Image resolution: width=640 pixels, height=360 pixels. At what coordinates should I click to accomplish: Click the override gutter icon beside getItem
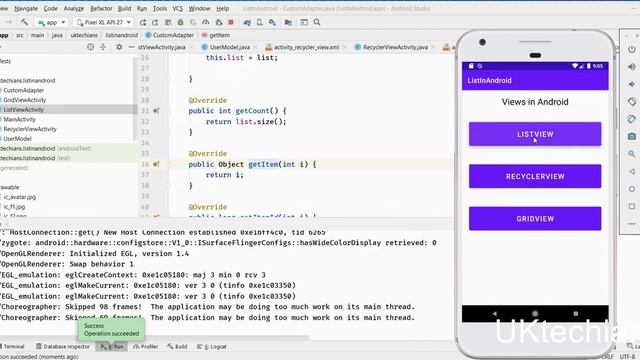click(x=156, y=164)
